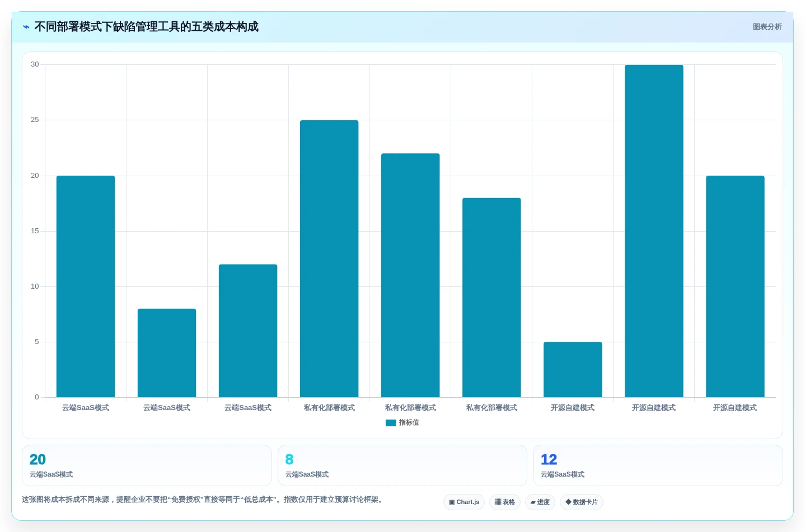
Task: Open the stat card showing value 8
Action: [x=402, y=465]
